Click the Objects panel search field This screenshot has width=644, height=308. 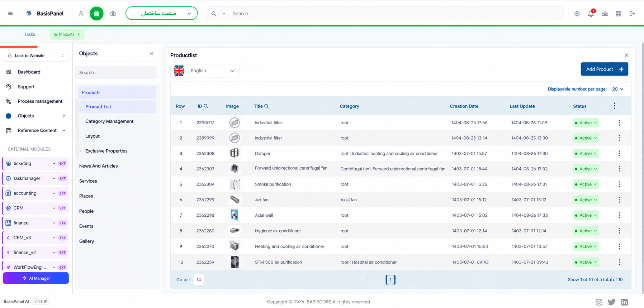116,73
